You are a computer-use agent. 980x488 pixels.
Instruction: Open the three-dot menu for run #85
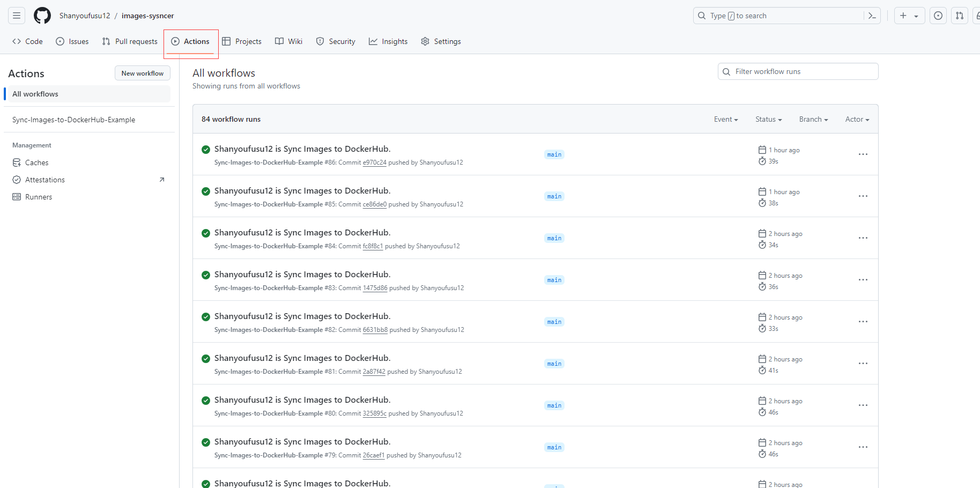(x=863, y=196)
